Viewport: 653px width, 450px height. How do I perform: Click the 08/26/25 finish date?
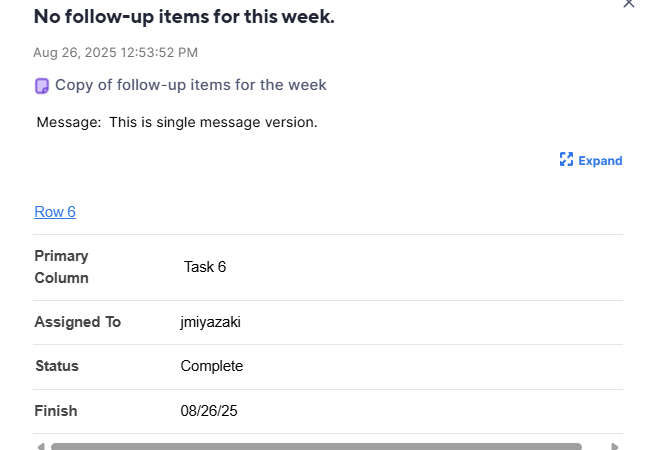(x=209, y=411)
